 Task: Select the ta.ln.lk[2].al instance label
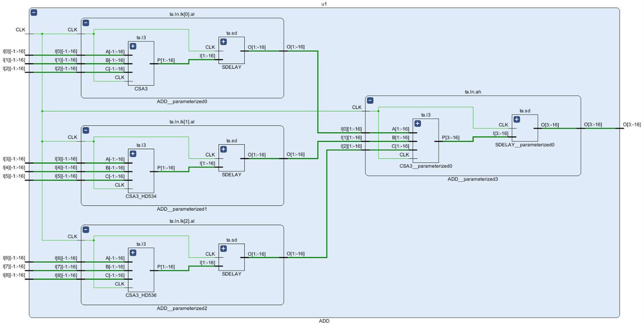coord(182,221)
